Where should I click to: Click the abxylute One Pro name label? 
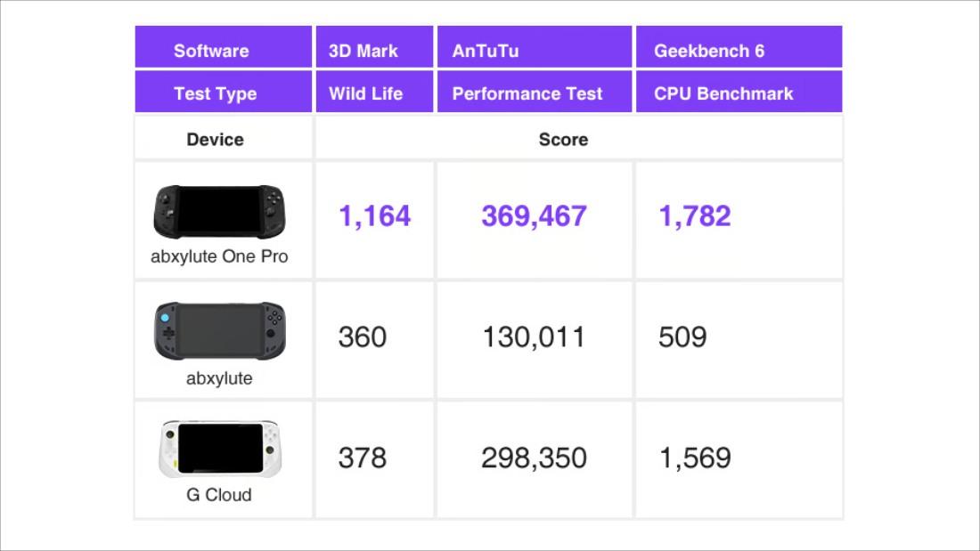(x=219, y=257)
